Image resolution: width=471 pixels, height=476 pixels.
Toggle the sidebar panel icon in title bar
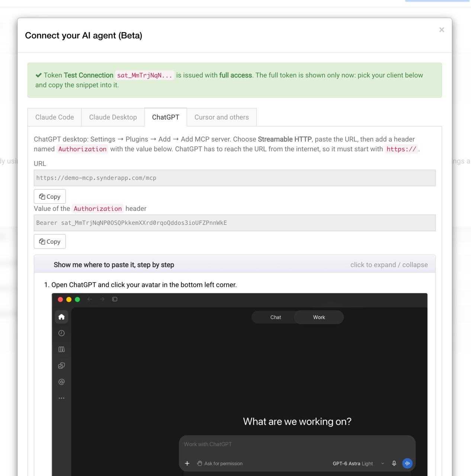115,299
